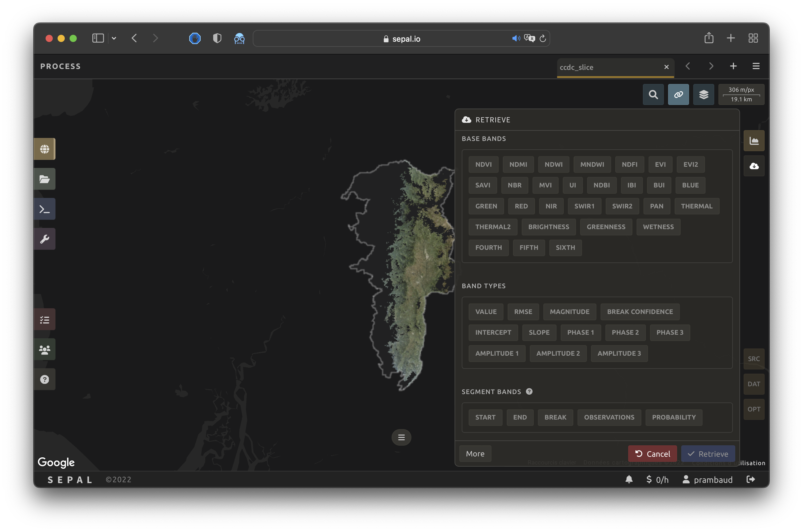Screen dimensions: 803x532
Task: Click the logout icon in footer
Action: click(x=751, y=479)
